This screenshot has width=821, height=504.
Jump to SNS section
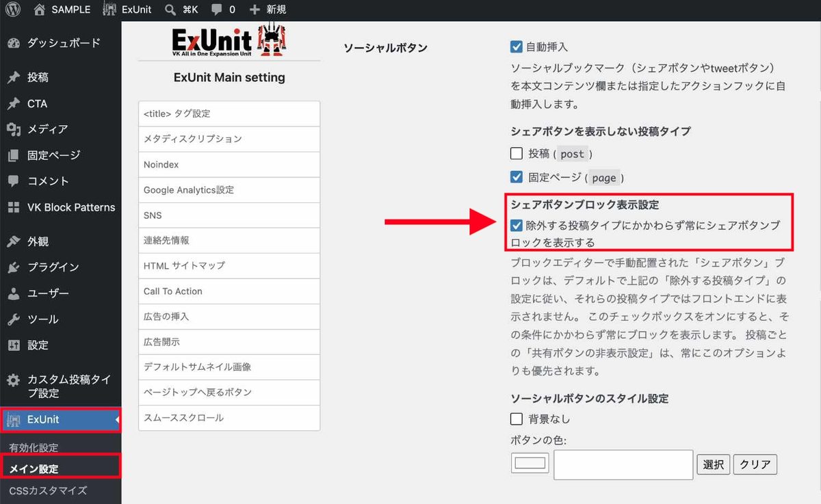tap(229, 215)
